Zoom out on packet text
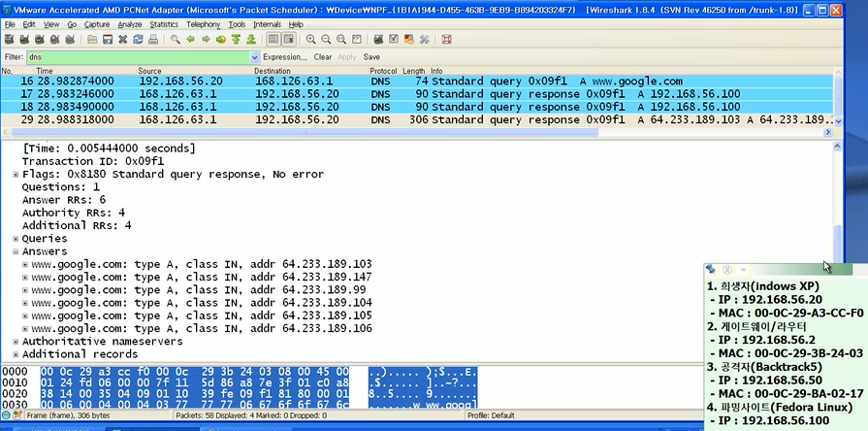This screenshot has height=431, width=868. pyautogui.click(x=326, y=40)
